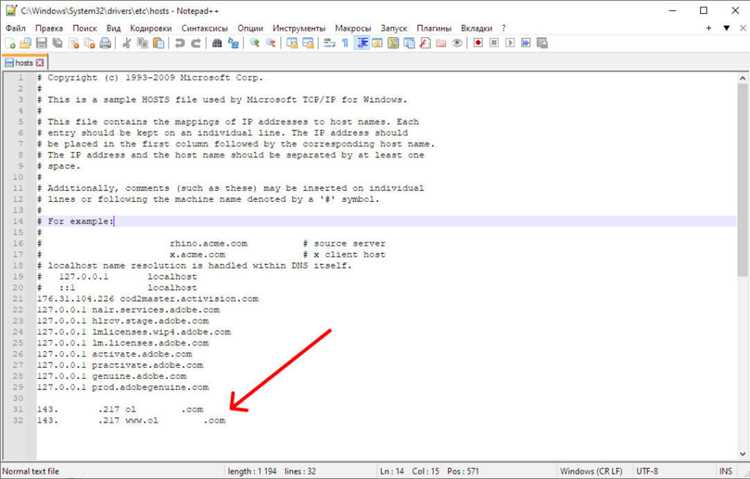This screenshot has width=750, height=479.
Task: Click the Undo arrow icon
Action: point(180,43)
